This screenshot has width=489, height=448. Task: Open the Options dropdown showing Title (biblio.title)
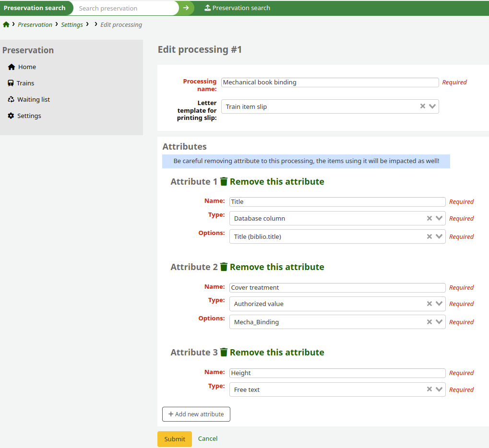coord(438,236)
